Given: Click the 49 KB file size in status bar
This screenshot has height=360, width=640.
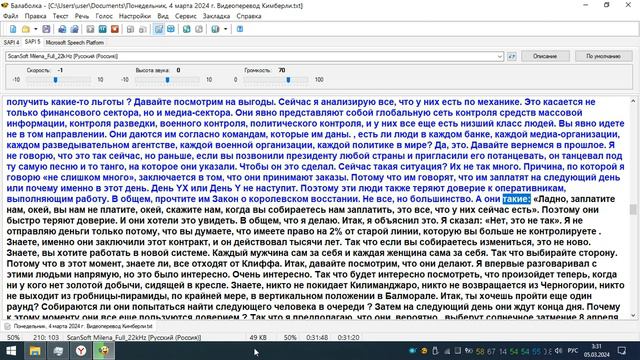Looking at the screenshot, I should click(x=258, y=338).
